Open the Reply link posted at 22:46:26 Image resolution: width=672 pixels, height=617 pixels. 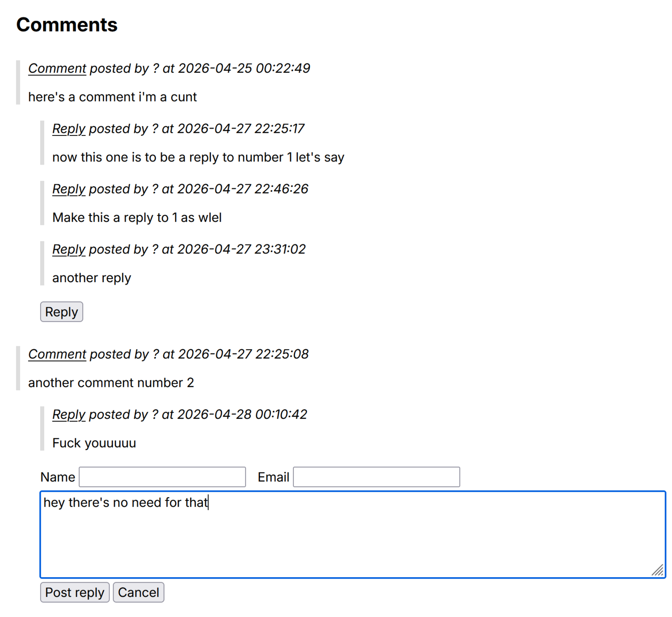tap(68, 189)
